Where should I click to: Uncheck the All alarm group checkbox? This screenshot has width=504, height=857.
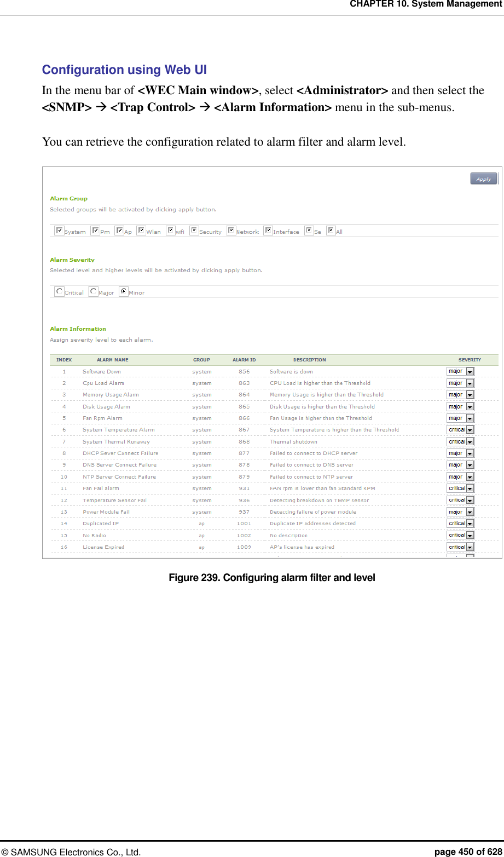click(x=332, y=230)
